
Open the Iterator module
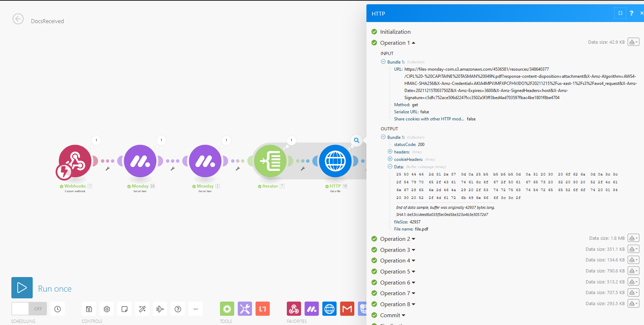pos(270,161)
